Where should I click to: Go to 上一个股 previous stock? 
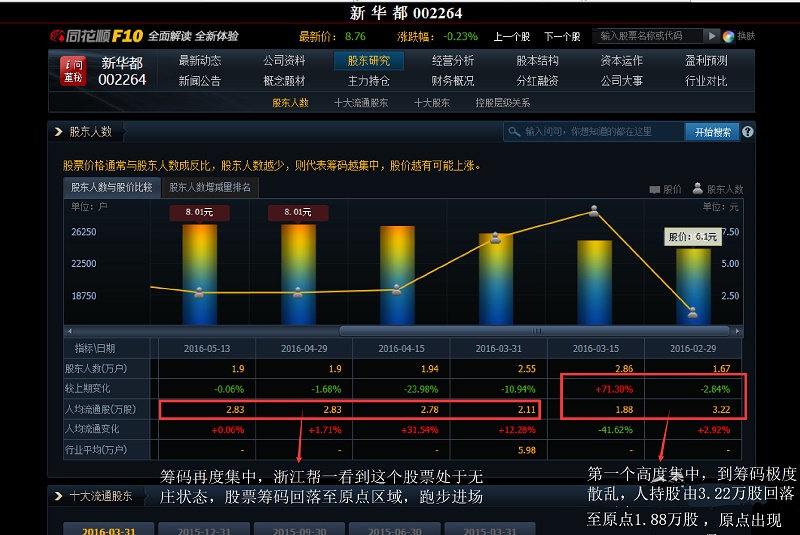(x=512, y=36)
